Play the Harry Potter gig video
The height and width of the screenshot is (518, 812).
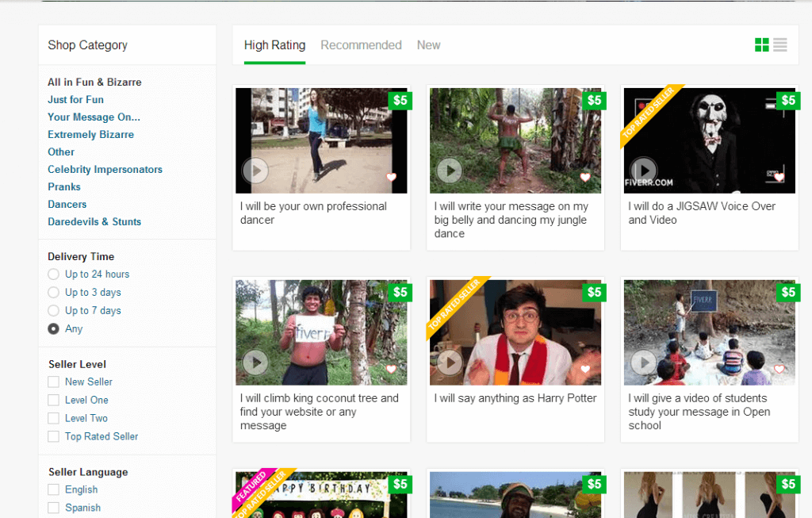(450, 362)
